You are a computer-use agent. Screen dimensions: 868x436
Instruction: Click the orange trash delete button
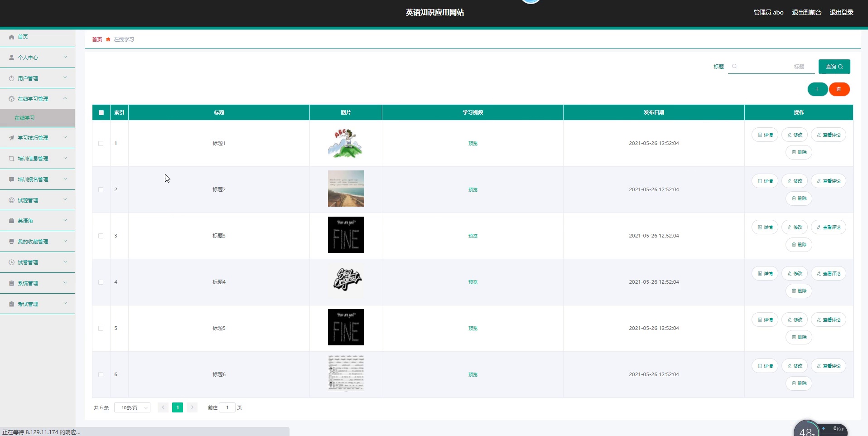[839, 89]
